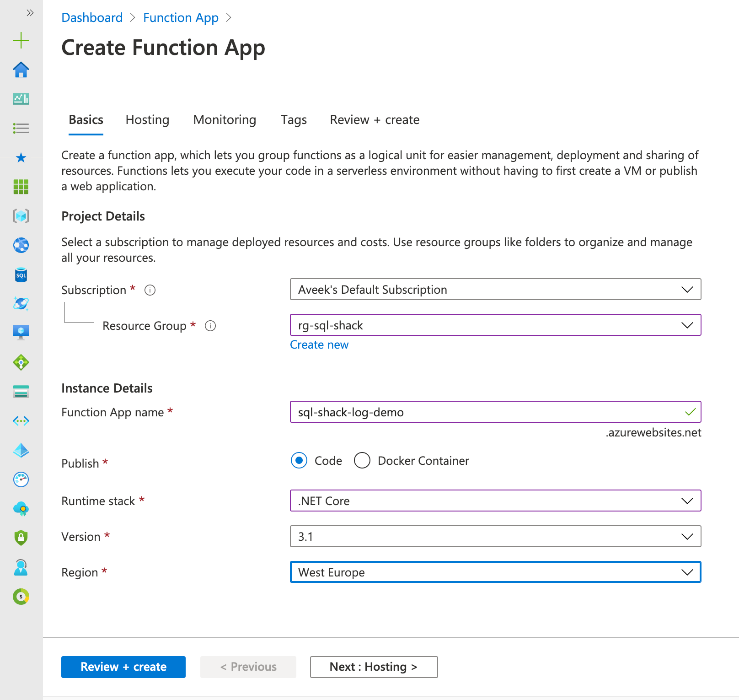The width and height of the screenshot is (739, 700).
Task: Switch to the Monitoring tab
Action: (x=225, y=120)
